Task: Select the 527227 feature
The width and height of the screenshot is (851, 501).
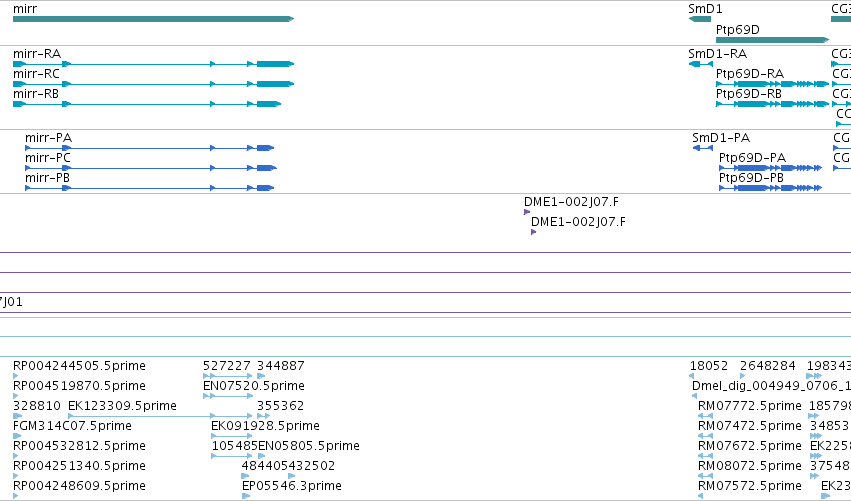Action: [227, 376]
